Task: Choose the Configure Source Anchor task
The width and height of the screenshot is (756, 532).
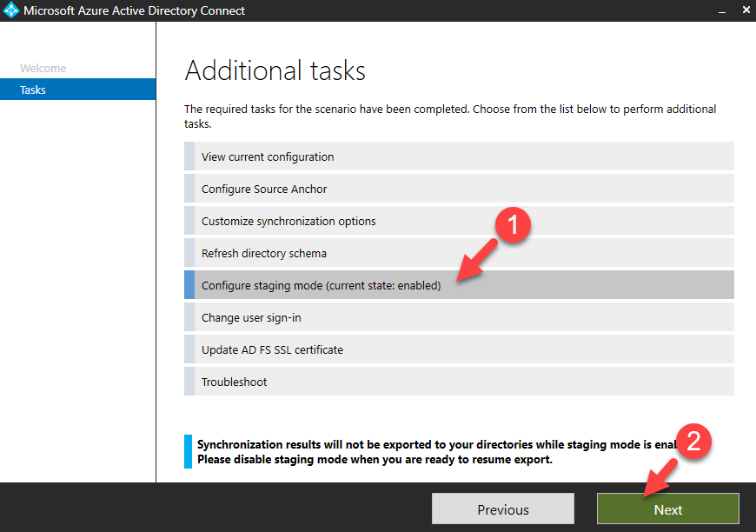Action: (459, 189)
